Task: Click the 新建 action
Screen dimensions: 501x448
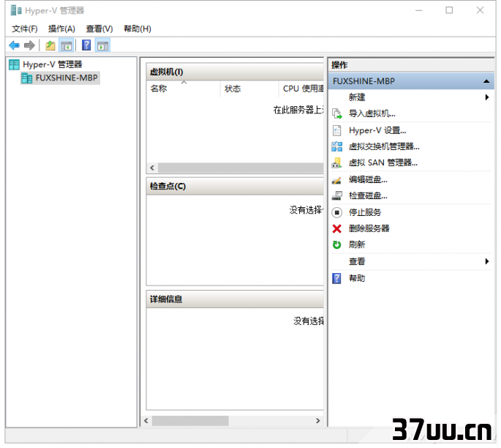Action: (357, 97)
